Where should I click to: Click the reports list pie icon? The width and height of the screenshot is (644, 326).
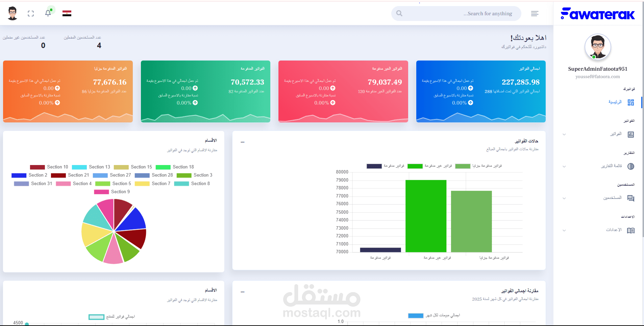(x=631, y=166)
